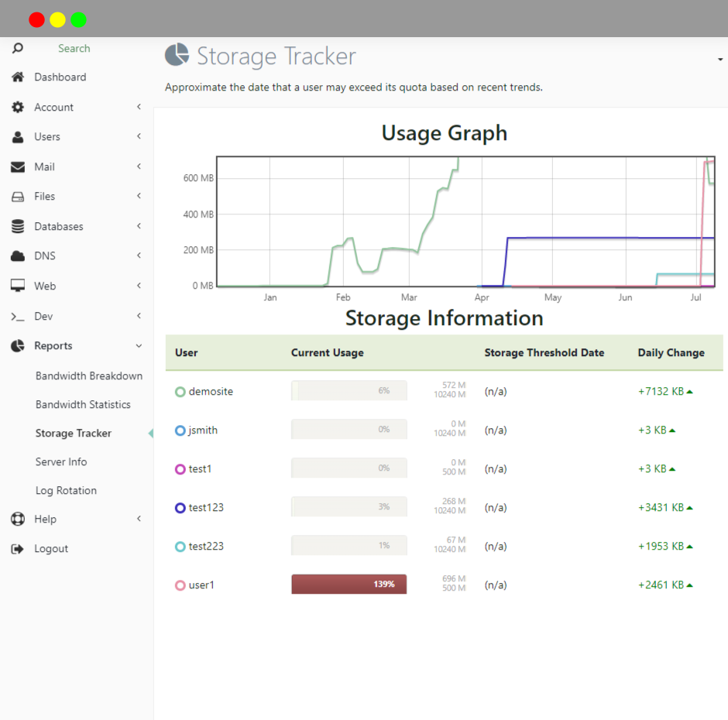Expand the Users menu chevron

coord(139,136)
